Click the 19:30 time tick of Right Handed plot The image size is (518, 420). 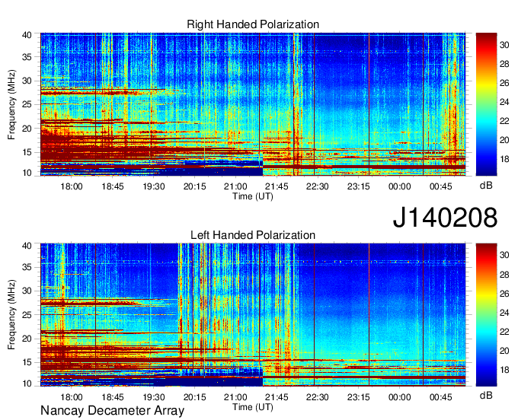(154, 186)
